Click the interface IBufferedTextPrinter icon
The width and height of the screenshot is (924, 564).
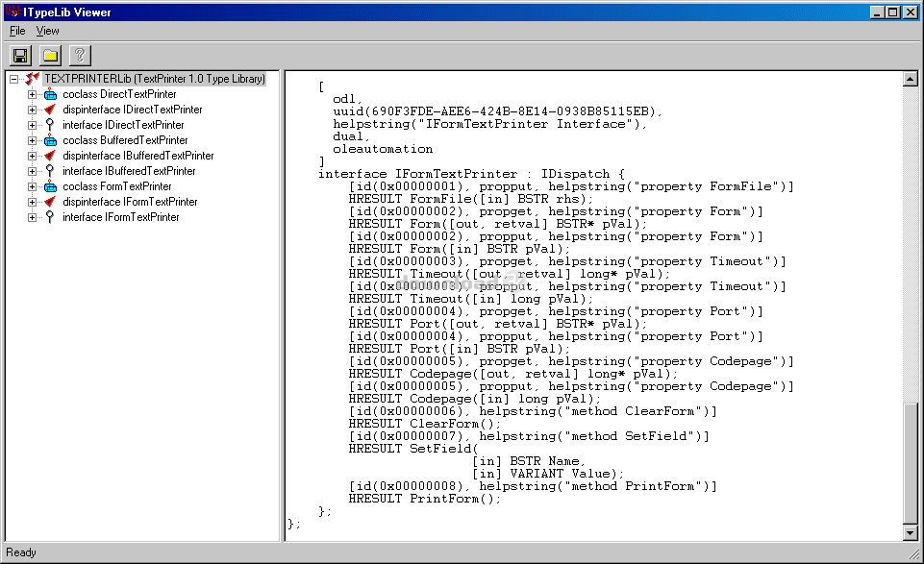(51, 171)
